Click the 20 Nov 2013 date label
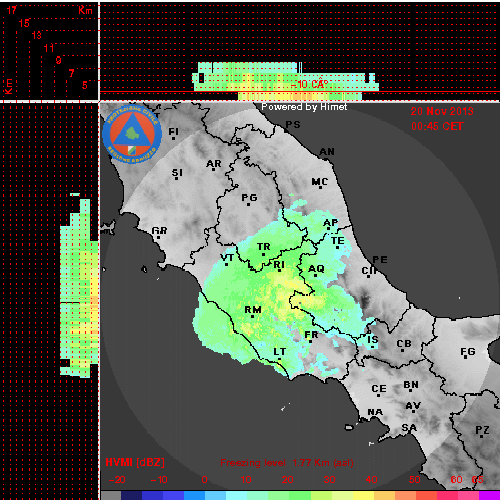 (442, 111)
